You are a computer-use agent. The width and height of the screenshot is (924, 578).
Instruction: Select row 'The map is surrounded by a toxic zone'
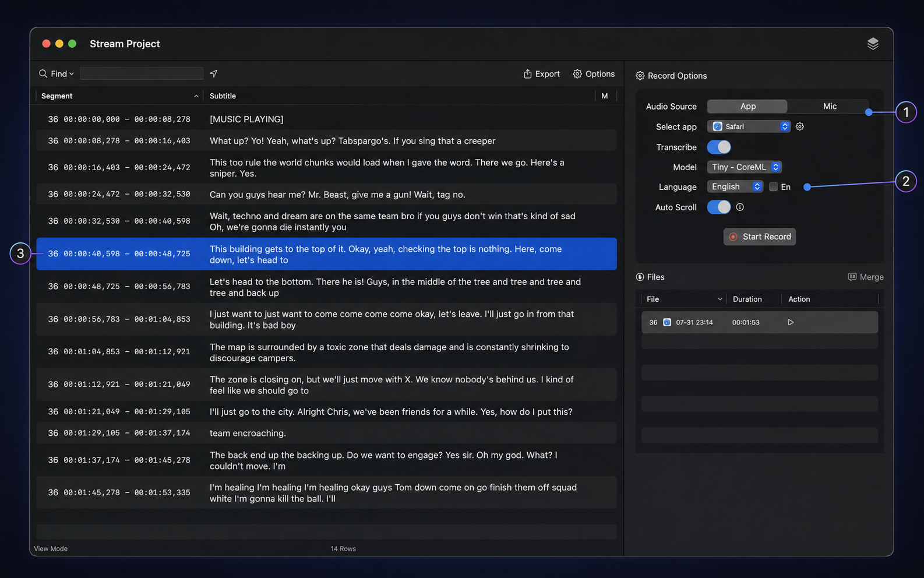(x=326, y=352)
